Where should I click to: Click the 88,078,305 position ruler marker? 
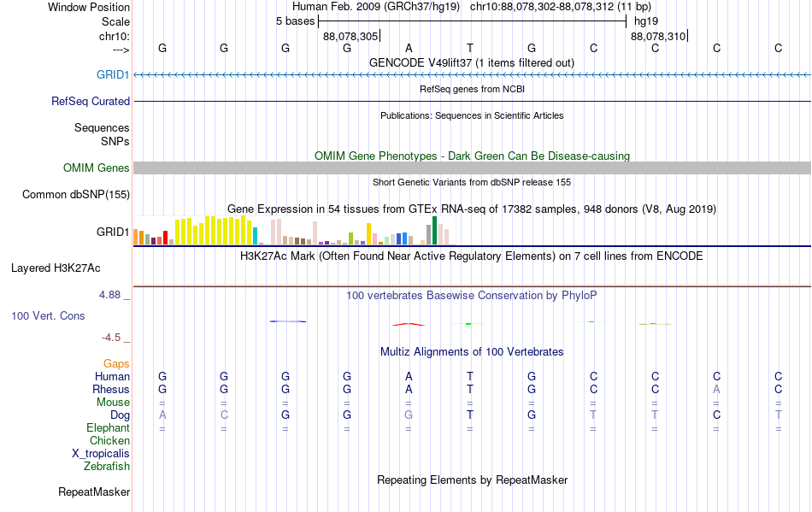351,36
